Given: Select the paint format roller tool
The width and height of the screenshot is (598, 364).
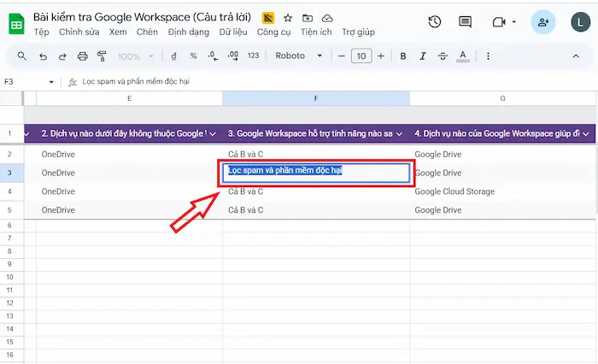Looking at the screenshot, I should pyautogui.click(x=102, y=56).
